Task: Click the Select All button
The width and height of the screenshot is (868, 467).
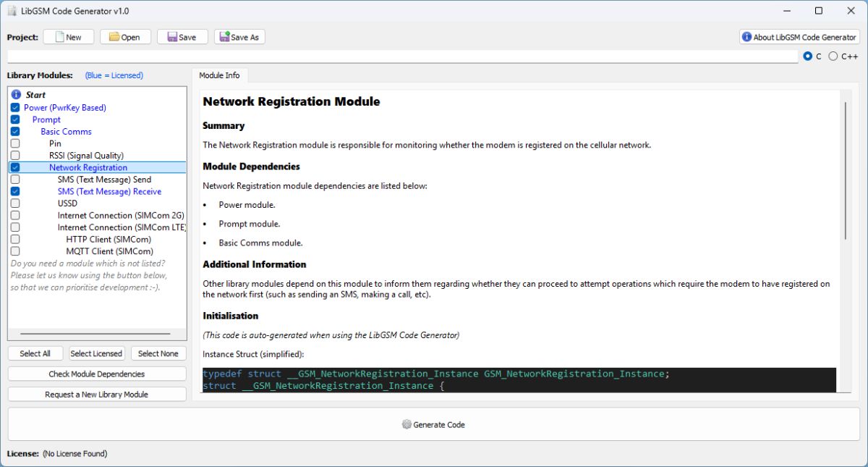Action: point(35,353)
